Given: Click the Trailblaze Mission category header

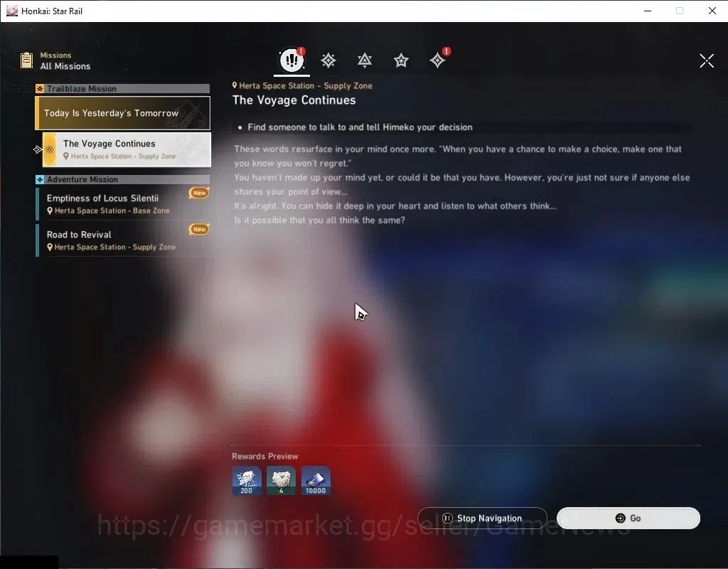Looking at the screenshot, I should point(122,89).
